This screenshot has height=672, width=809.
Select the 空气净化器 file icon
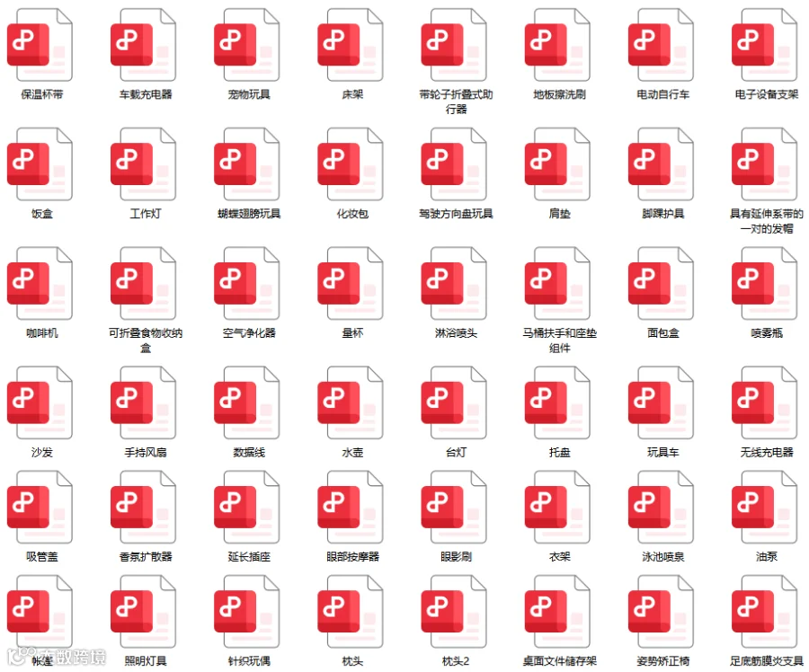coord(247,284)
